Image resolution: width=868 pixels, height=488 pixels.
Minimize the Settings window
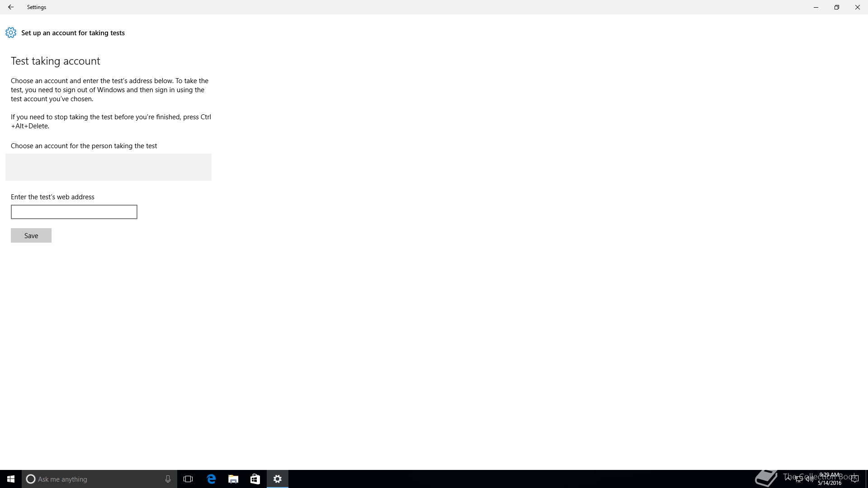point(816,7)
